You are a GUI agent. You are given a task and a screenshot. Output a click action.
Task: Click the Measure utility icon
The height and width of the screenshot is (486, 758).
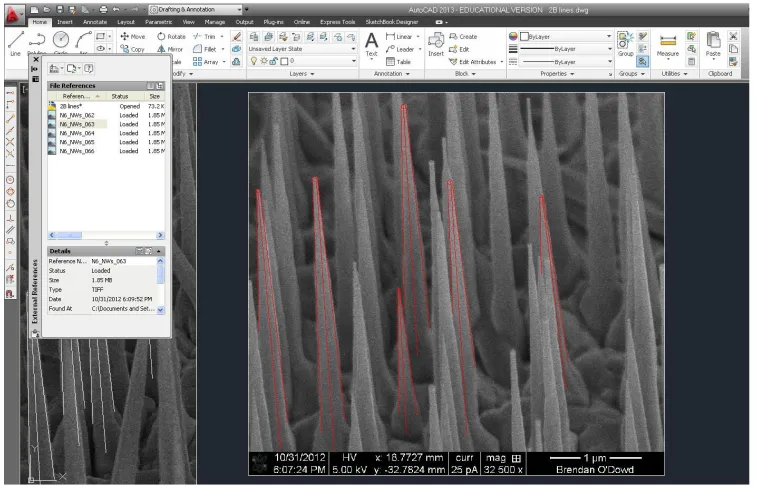[x=668, y=44]
